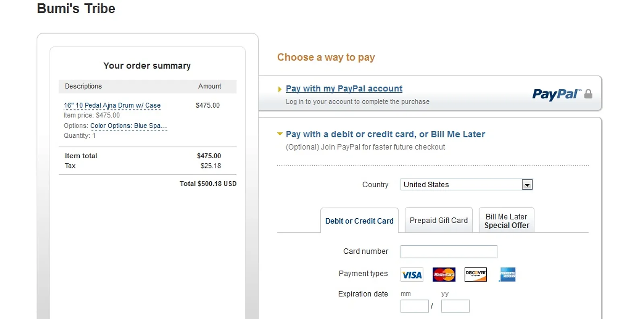Click the Visa card icon
This screenshot has width=644, height=319.
[x=412, y=275]
